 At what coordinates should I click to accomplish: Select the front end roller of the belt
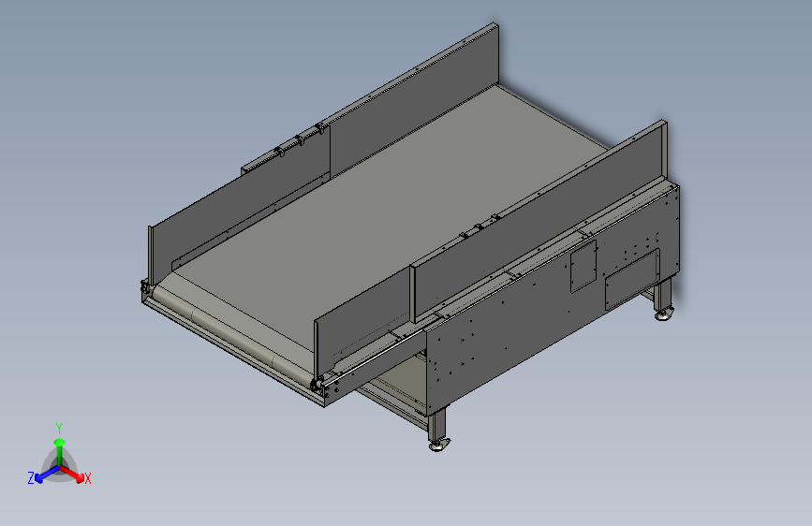[233, 338]
